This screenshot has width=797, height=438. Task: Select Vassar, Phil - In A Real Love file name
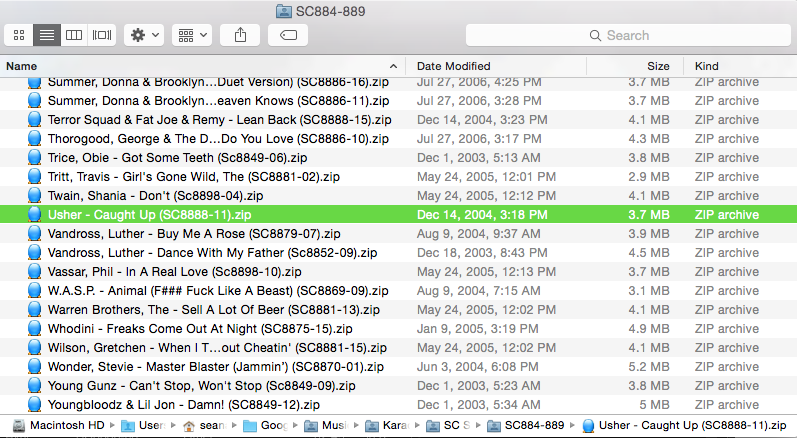[x=174, y=272]
